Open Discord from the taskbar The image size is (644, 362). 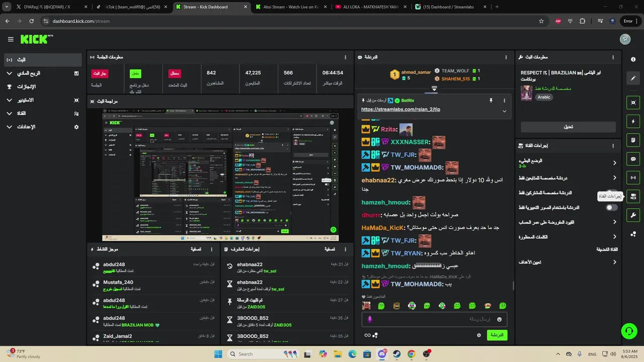tap(382, 354)
